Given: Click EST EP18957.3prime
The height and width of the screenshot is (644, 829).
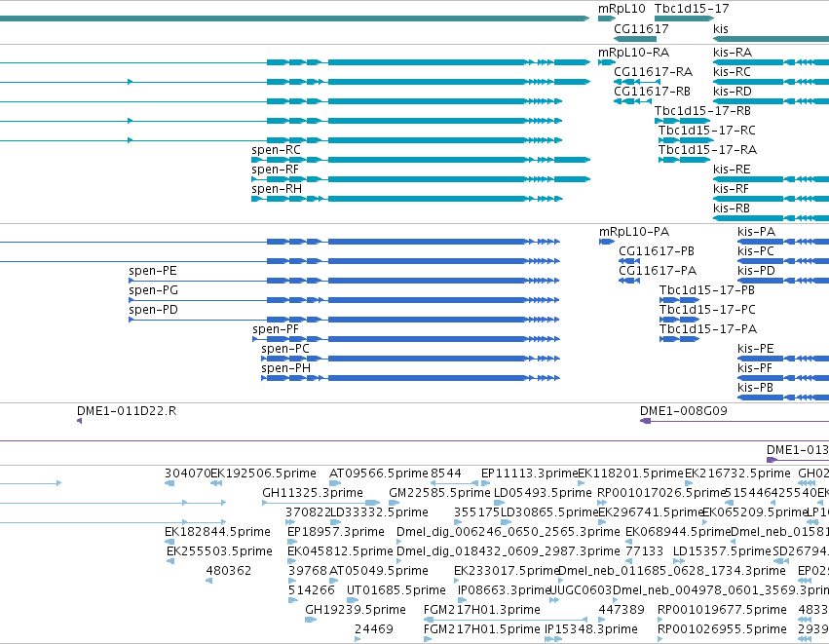Looking at the screenshot, I should pos(336,532).
